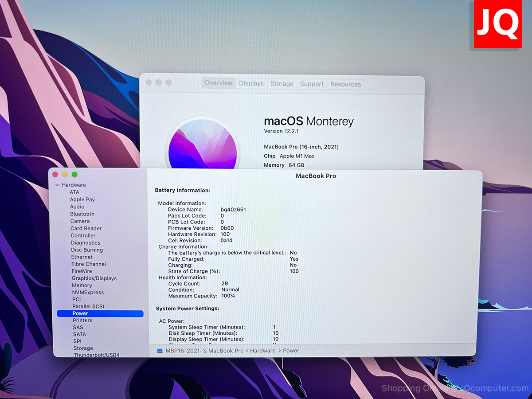Click the MacBook Pro (16-inch, 2021) model text
This screenshot has height=399, width=532.
click(x=301, y=147)
